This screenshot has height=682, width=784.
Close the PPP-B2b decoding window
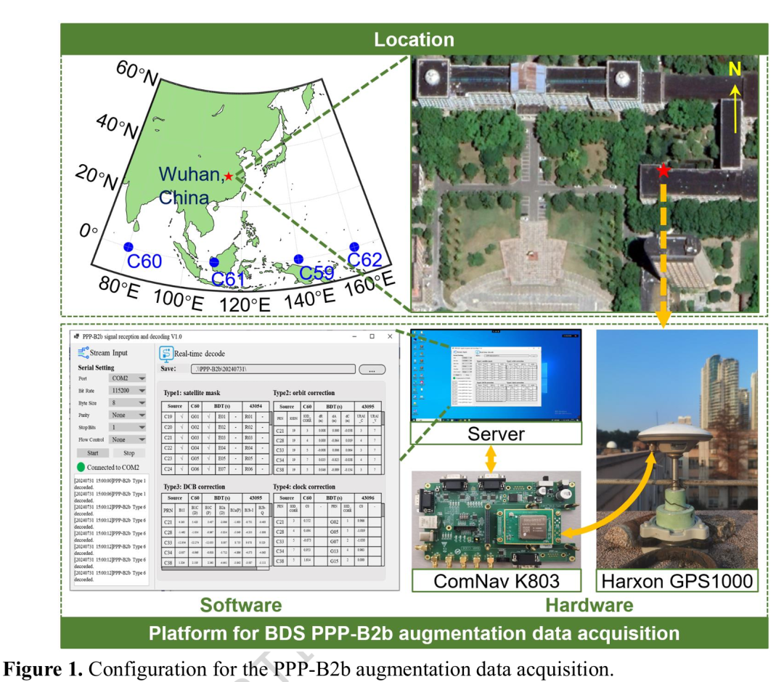(x=390, y=336)
